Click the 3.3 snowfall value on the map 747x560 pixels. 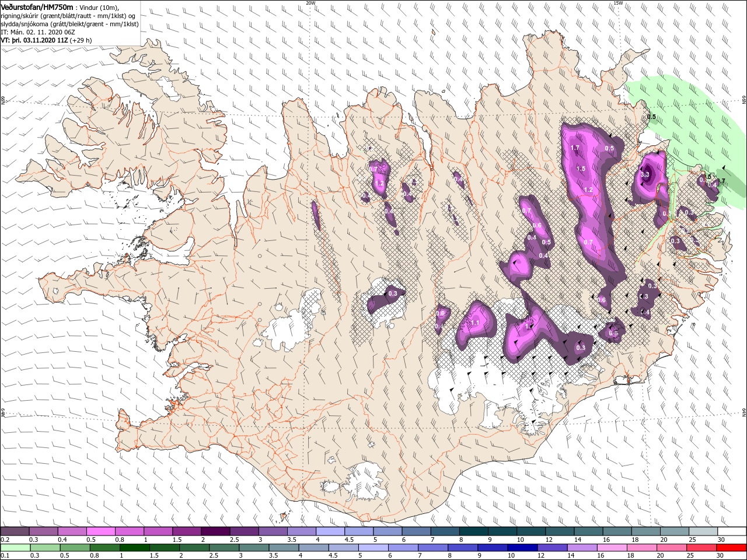coord(645,174)
